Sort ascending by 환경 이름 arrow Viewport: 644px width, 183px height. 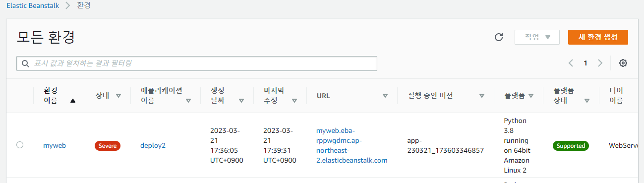tap(73, 101)
